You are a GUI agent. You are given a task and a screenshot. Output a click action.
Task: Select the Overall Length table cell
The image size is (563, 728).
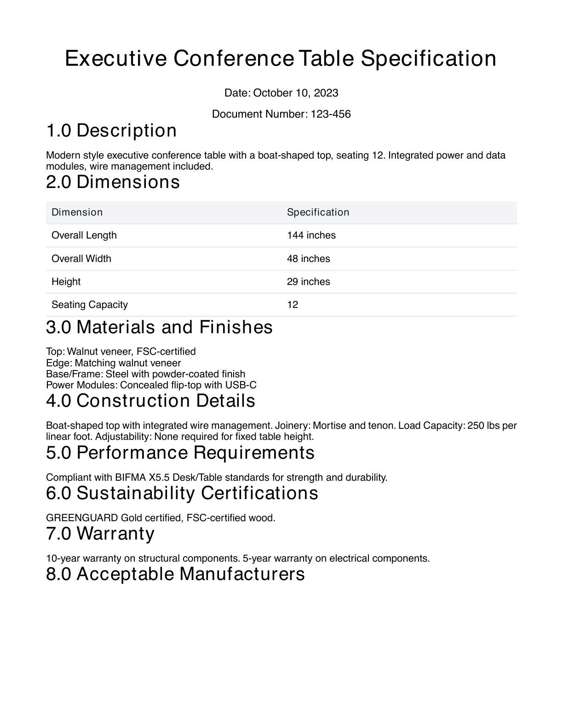[x=84, y=235]
